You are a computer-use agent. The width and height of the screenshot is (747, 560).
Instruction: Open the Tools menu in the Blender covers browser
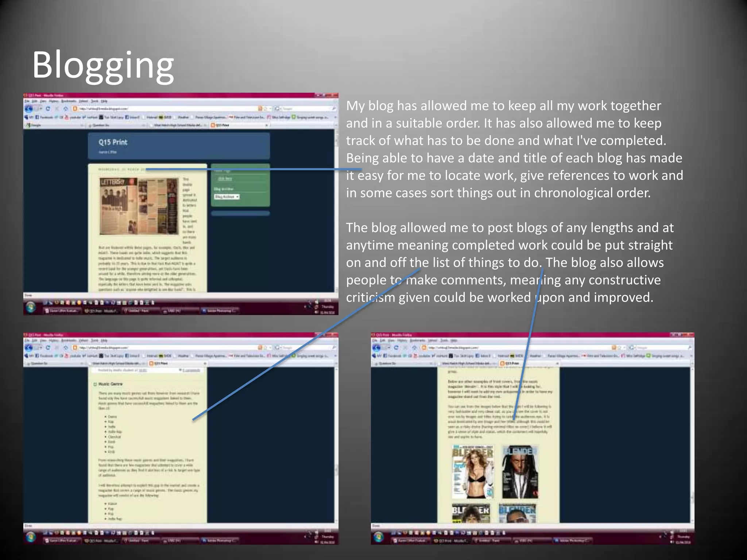(444, 341)
